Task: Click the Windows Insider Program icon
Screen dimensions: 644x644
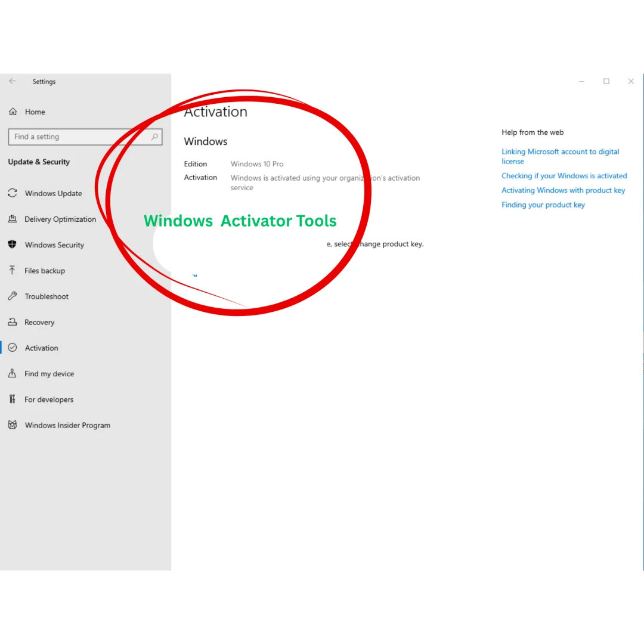Action: click(12, 425)
